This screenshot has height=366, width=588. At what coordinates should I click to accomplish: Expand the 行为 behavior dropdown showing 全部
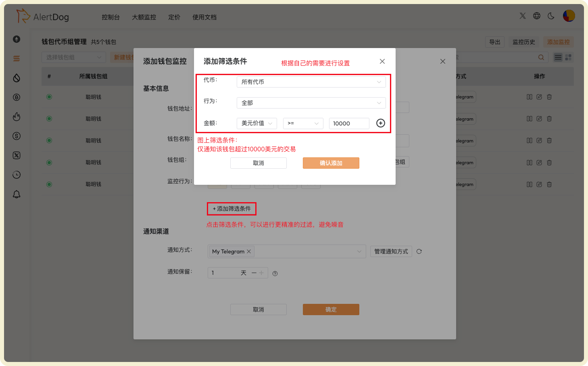point(311,103)
